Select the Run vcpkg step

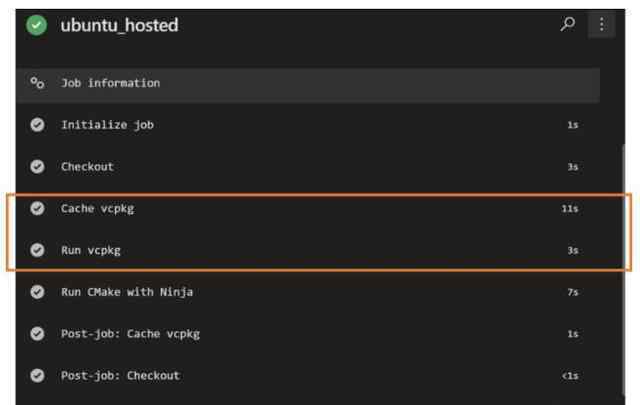[308, 250]
